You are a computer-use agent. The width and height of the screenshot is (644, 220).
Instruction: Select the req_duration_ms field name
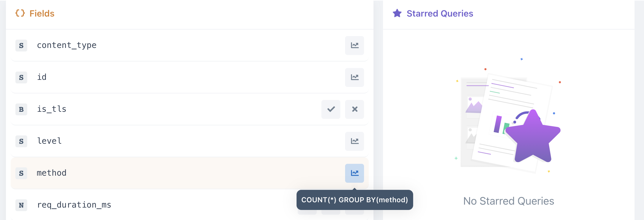(x=74, y=205)
